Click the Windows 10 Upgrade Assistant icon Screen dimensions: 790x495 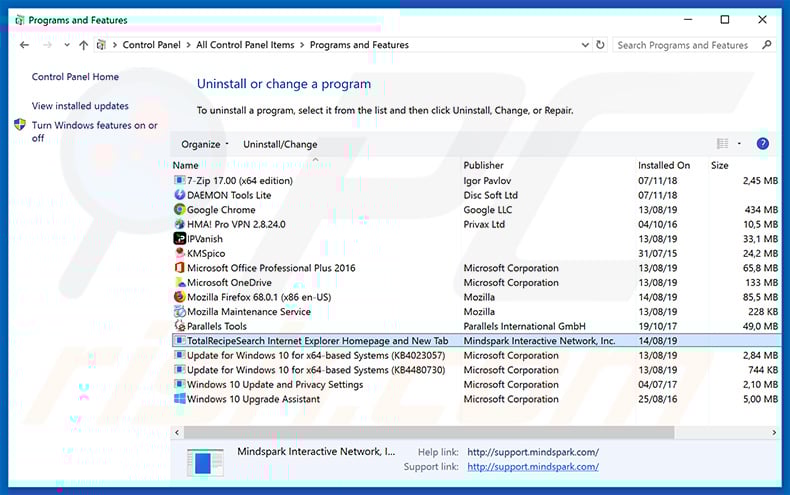coord(179,399)
